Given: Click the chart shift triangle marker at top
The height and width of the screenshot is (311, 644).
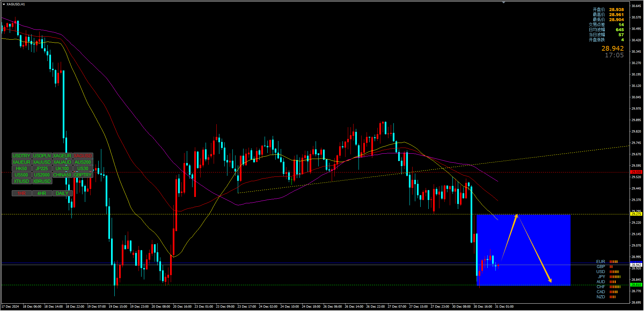Looking at the screenshot, I should (x=503, y=2).
